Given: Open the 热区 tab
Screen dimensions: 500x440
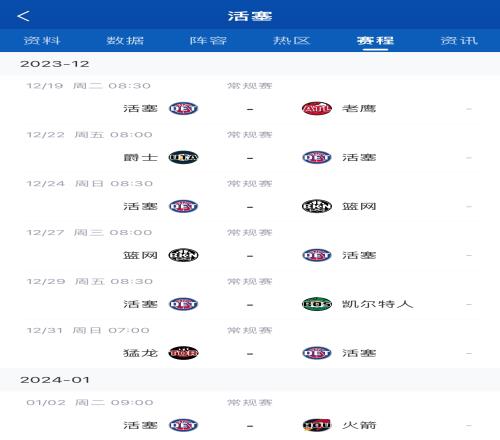Looking at the screenshot, I should [x=292, y=41].
